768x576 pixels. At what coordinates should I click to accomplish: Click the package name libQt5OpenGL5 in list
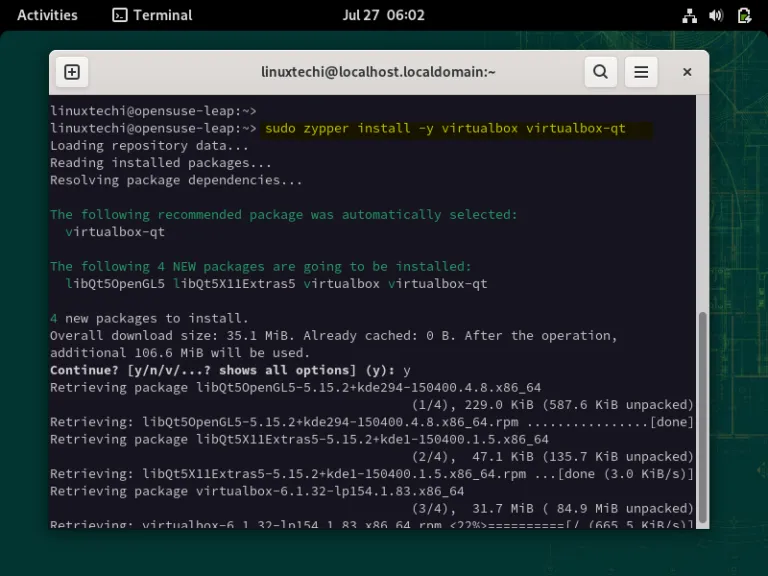[115, 284]
